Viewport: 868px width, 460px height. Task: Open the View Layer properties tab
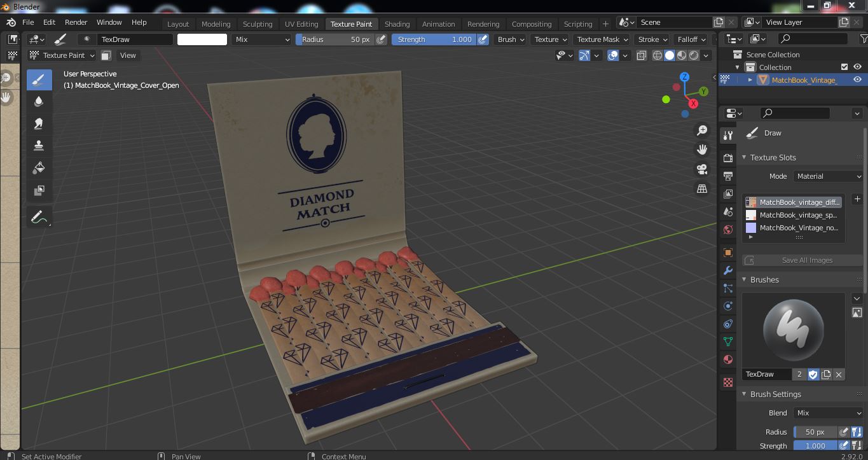pos(728,193)
